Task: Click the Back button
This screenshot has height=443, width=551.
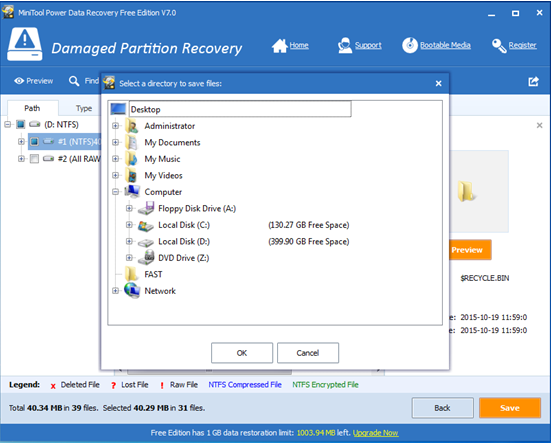Action: [442, 408]
